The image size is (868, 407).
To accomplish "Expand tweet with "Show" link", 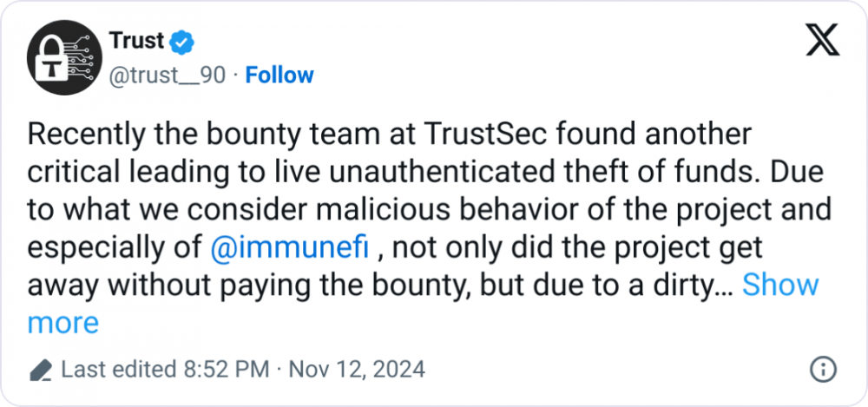I will click(780, 285).
